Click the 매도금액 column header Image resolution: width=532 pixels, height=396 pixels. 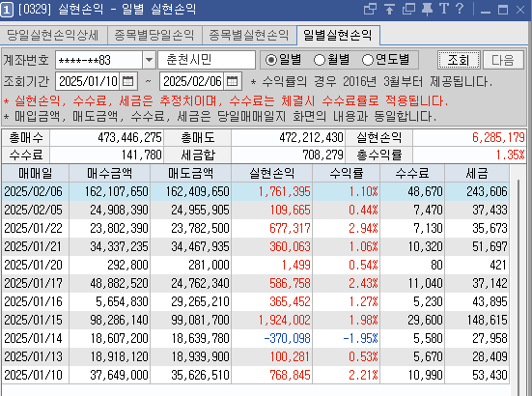(x=190, y=174)
